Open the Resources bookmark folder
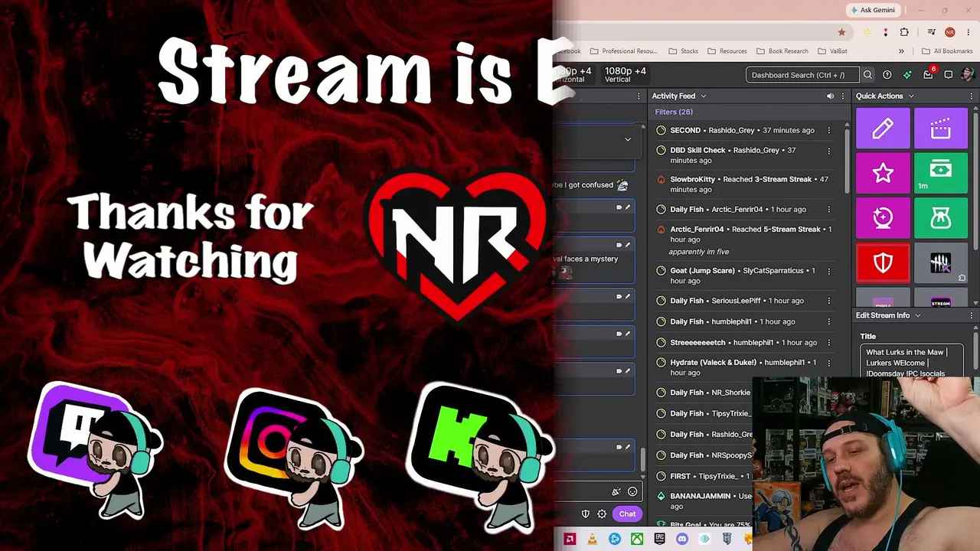This screenshot has width=980, height=551. 727,51
